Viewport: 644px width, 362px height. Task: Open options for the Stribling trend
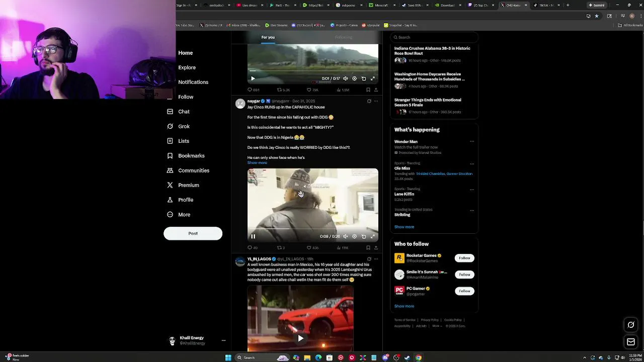click(472, 210)
